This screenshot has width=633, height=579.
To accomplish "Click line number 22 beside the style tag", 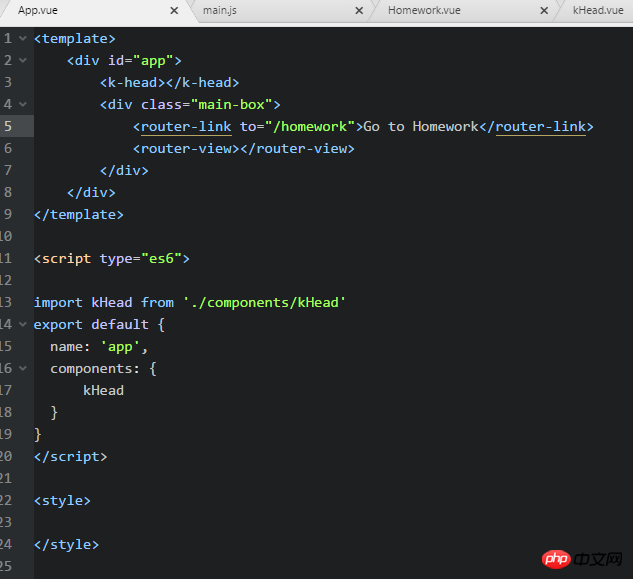I will click(7, 500).
